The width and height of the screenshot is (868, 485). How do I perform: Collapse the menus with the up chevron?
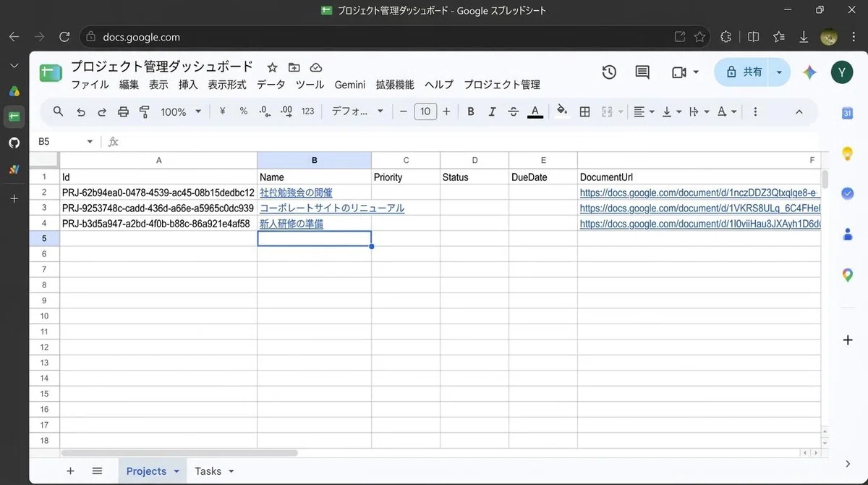(799, 111)
